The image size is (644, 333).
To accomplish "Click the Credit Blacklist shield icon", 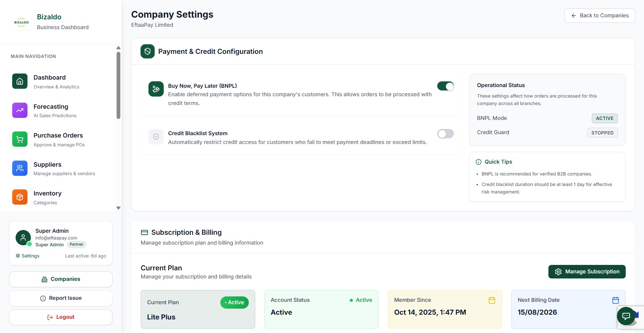I will (156, 137).
